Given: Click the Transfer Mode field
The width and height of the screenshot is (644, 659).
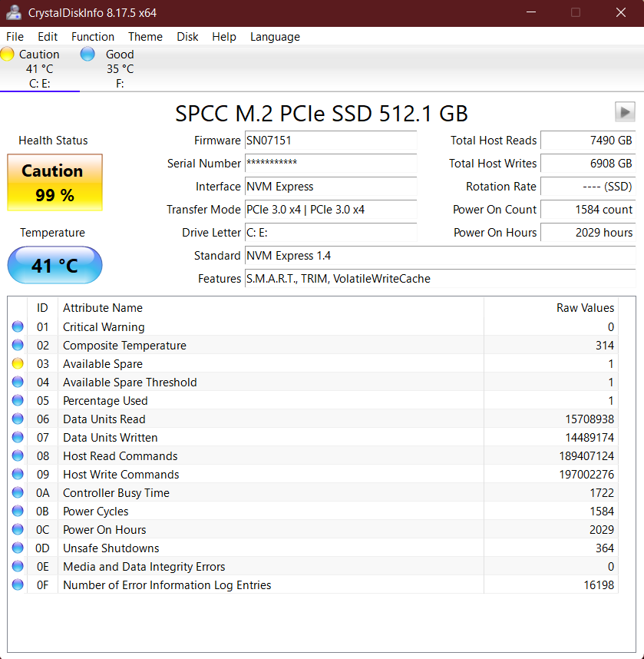Looking at the screenshot, I should (x=331, y=210).
